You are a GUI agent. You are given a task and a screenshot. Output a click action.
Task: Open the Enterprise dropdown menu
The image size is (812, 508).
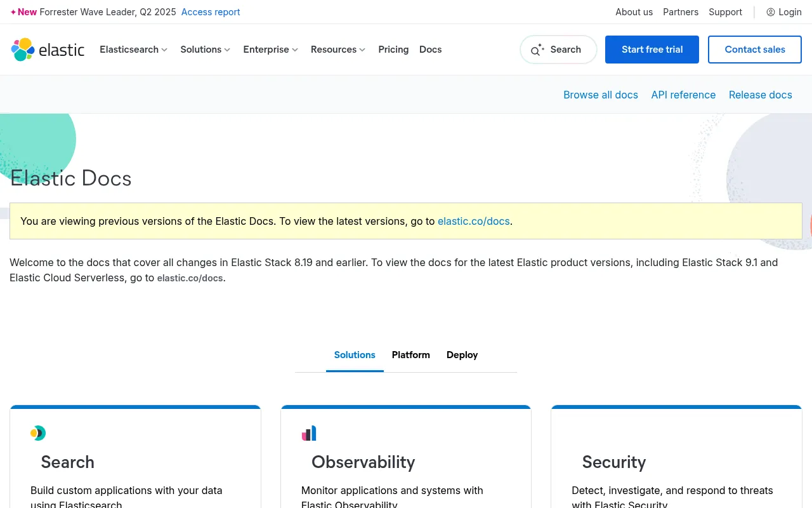tap(271, 50)
